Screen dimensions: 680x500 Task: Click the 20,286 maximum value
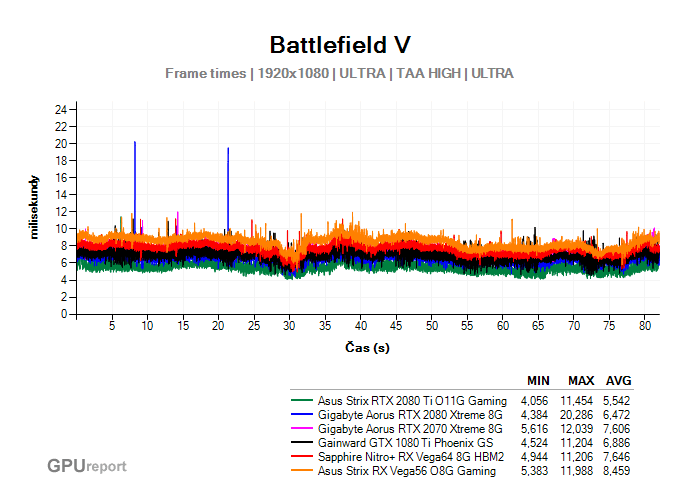pyautogui.click(x=576, y=415)
